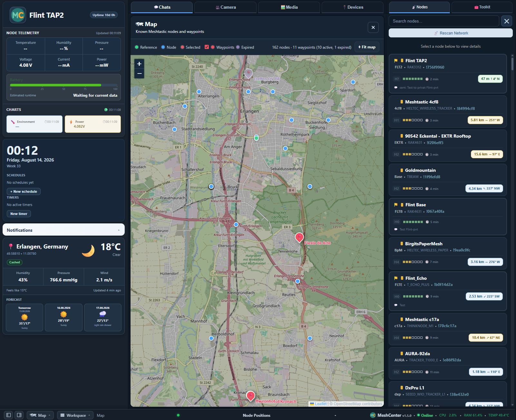The height and width of the screenshot is (420, 516).
Task: Switch to the Chats tab
Action: (x=162, y=7)
